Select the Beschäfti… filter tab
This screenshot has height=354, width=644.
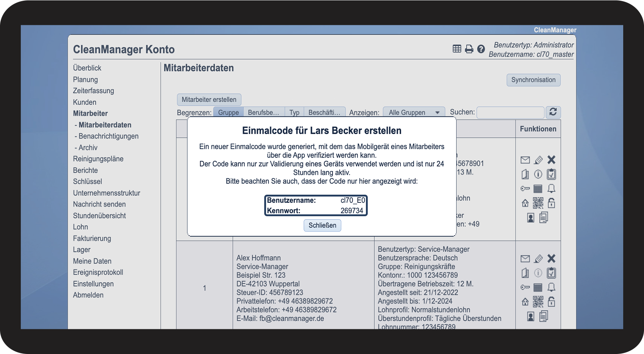[324, 112]
